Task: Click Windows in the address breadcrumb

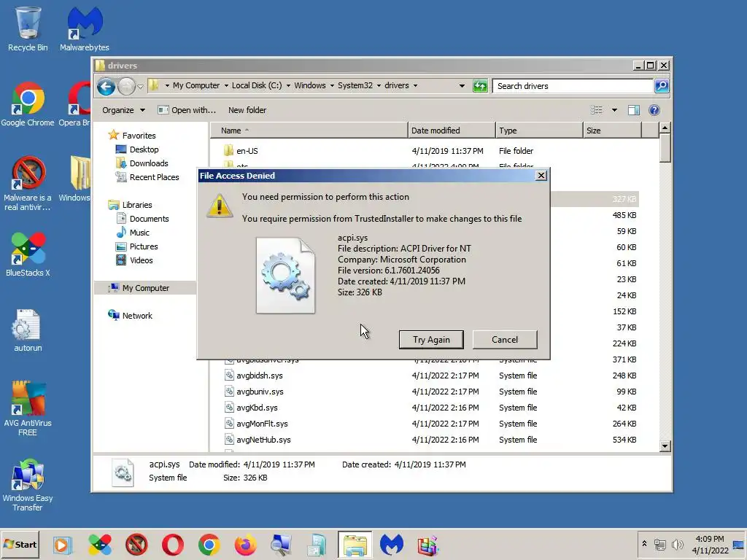Action: pyautogui.click(x=309, y=86)
